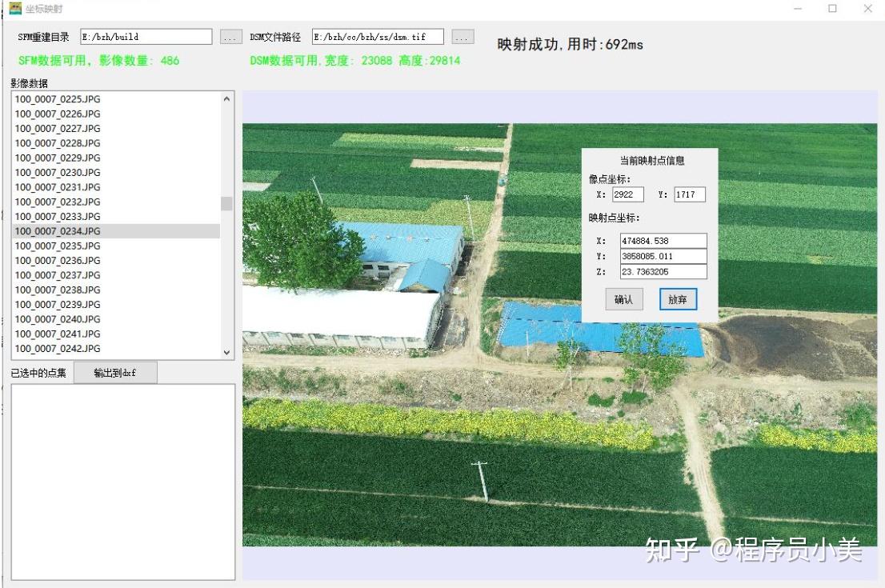Click the 像点坐标 X field showing 2922

coord(627,194)
